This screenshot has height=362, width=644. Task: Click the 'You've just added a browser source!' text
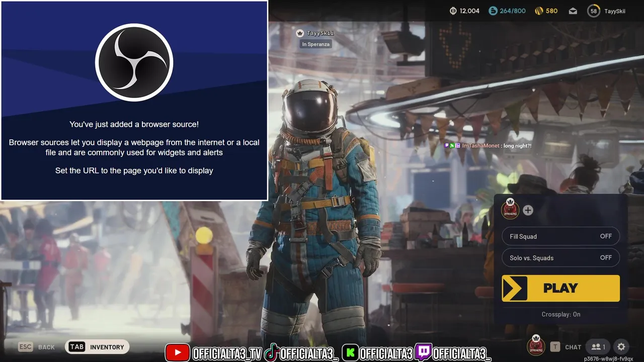[x=134, y=124]
